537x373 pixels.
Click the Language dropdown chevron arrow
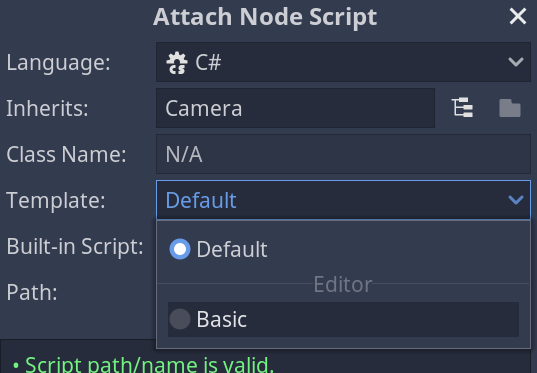pos(515,62)
